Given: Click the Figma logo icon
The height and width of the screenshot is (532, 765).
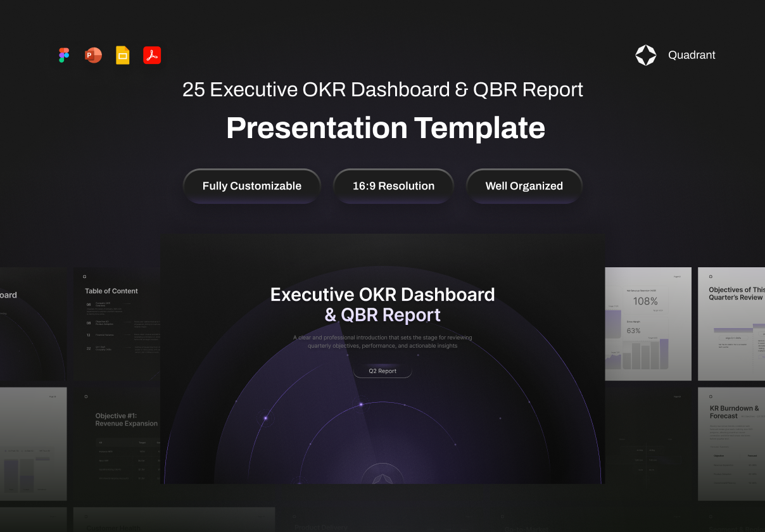Looking at the screenshot, I should point(64,55).
